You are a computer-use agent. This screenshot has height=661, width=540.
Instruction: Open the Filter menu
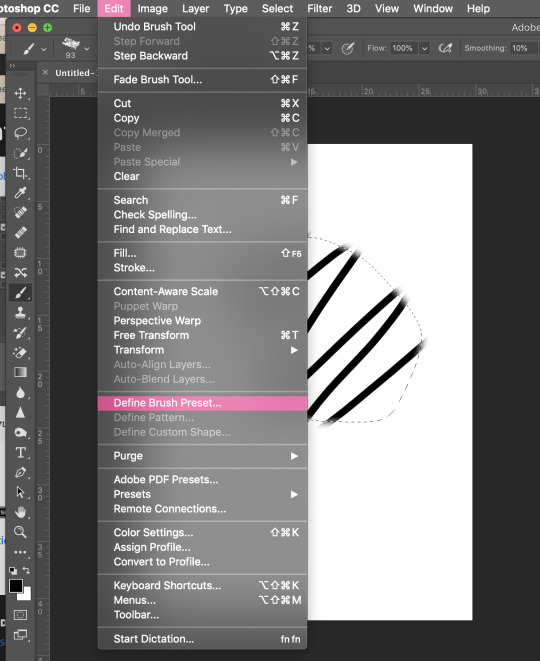click(x=319, y=8)
